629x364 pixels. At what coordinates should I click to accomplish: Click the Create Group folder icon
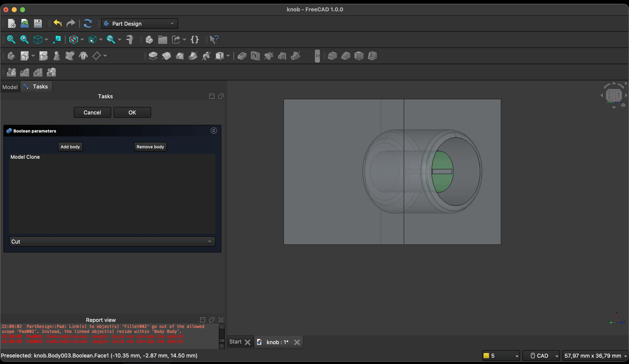163,39
